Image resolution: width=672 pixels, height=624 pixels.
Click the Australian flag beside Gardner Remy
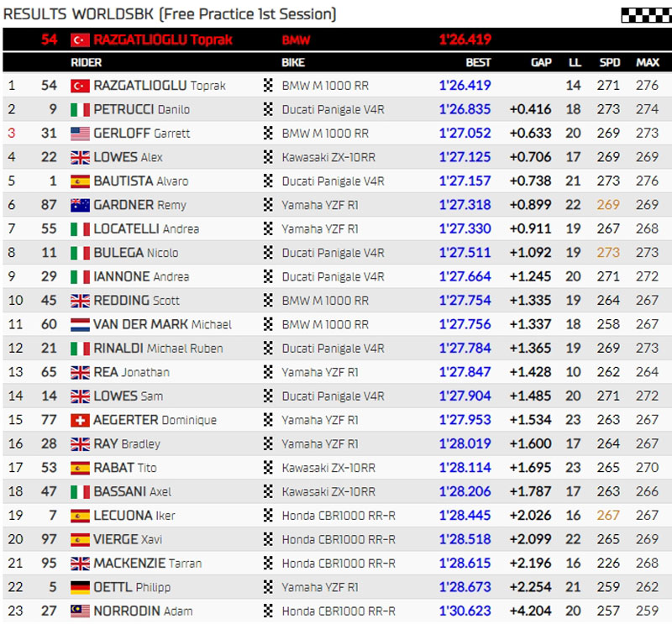[80, 205]
